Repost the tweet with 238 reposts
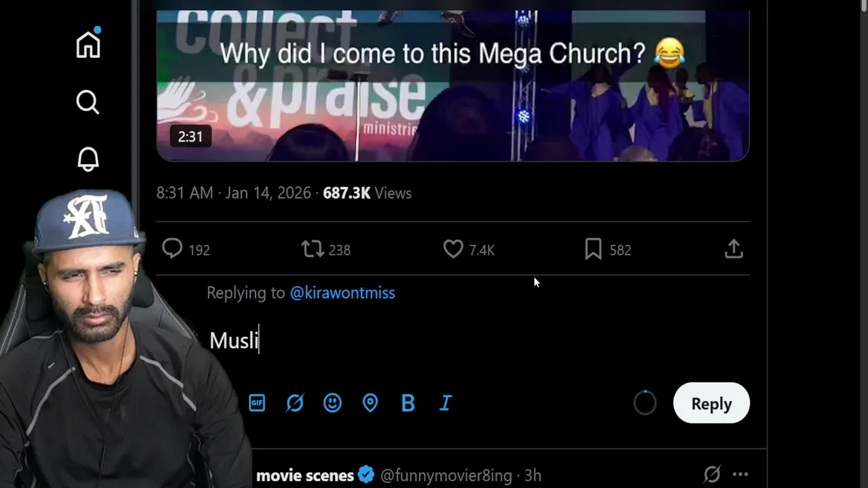Screen dimensions: 868x488 point(313,249)
